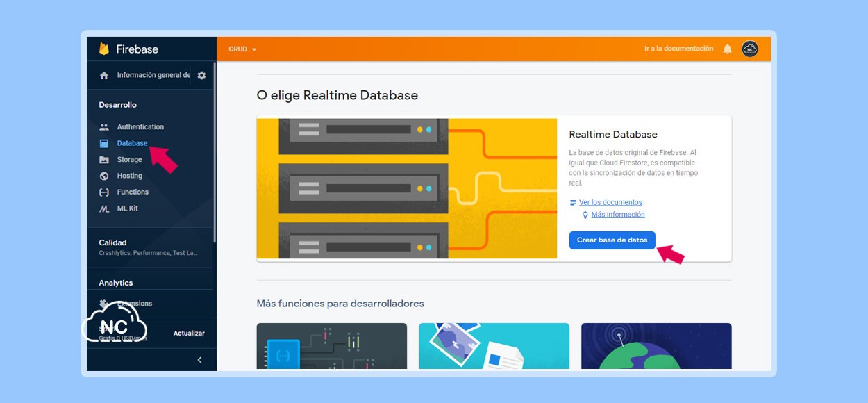This screenshot has height=403, width=868.
Task: Select Hosting in the sidebar
Action: click(129, 176)
